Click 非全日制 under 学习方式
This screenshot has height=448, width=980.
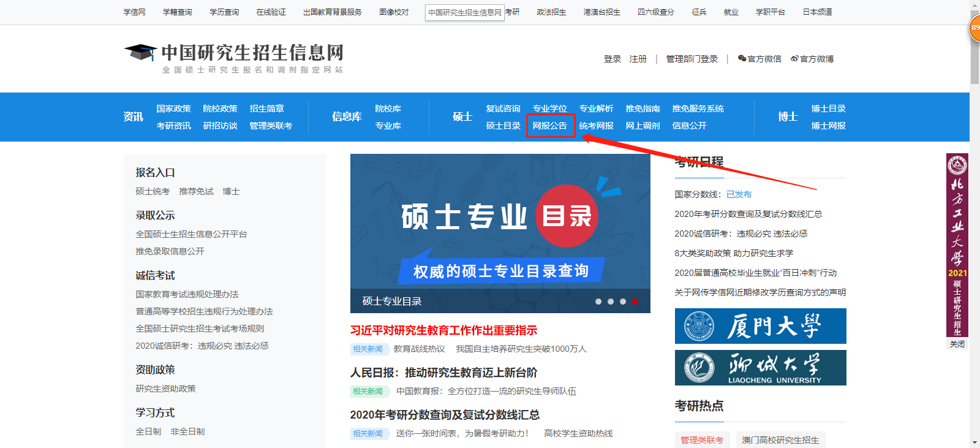pyautogui.click(x=187, y=431)
